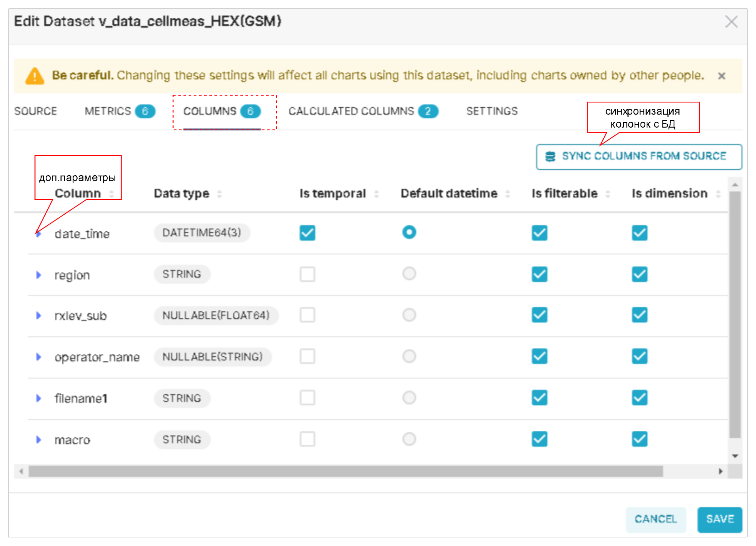Click Is dimension sort arrows
The width and height of the screenshot is (756, 546).
point(718,194)
